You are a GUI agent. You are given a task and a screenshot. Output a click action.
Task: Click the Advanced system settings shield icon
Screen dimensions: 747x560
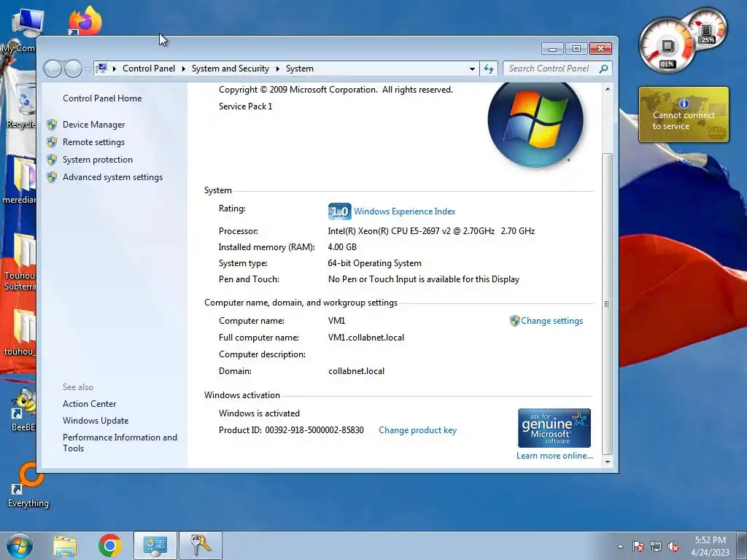coord(52,178)
